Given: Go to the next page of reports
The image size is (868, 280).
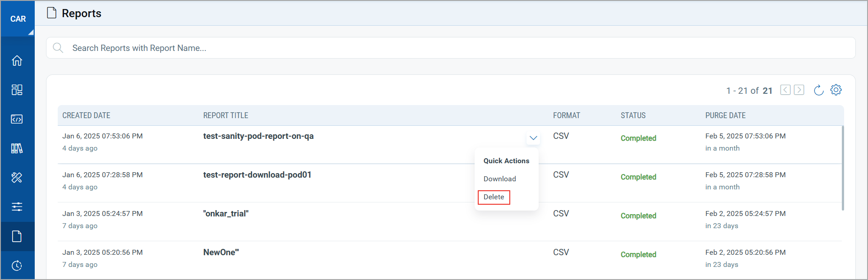Looking at the screenshot, I should click(x=799, y=90).
